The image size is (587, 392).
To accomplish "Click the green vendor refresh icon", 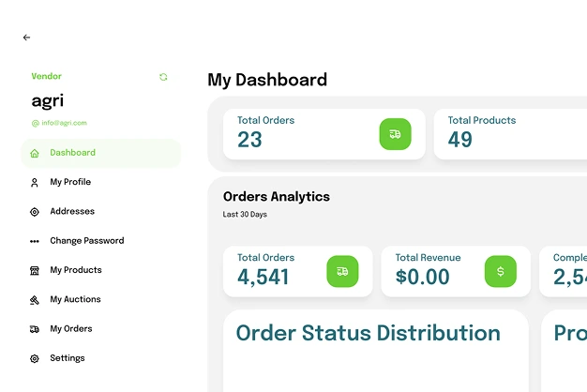I will pyautogui.click(x=163, y=77).
